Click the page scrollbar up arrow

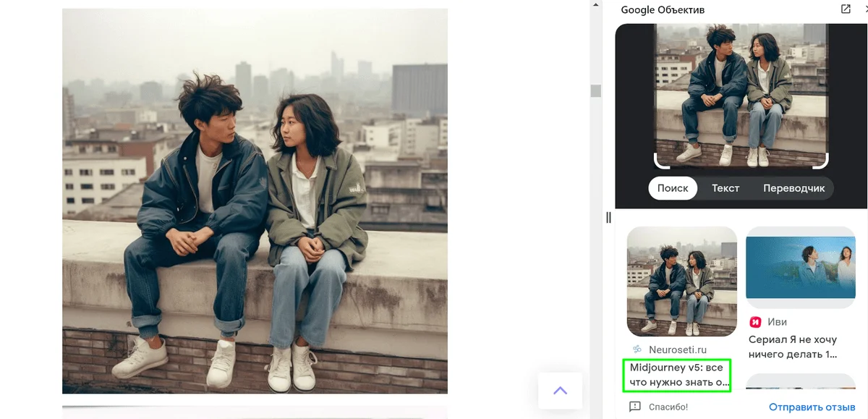pyautogui.click(x=596, y=4)
